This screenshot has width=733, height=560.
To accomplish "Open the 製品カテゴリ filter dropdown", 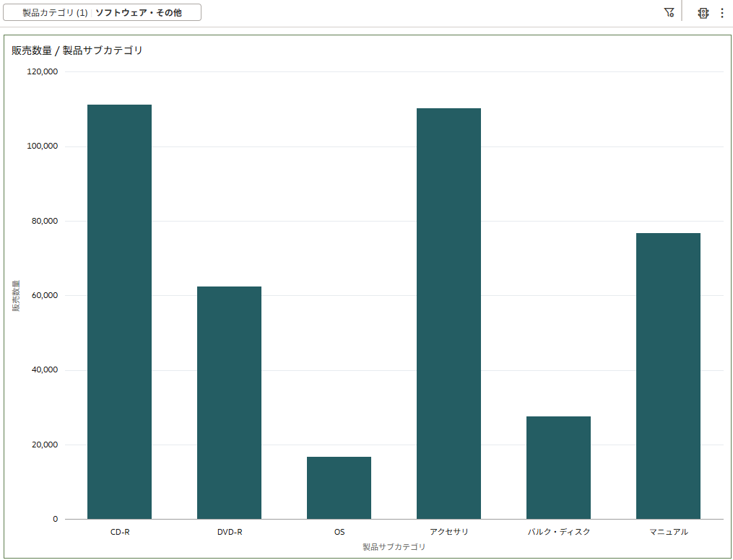I will tap(102, 12).
